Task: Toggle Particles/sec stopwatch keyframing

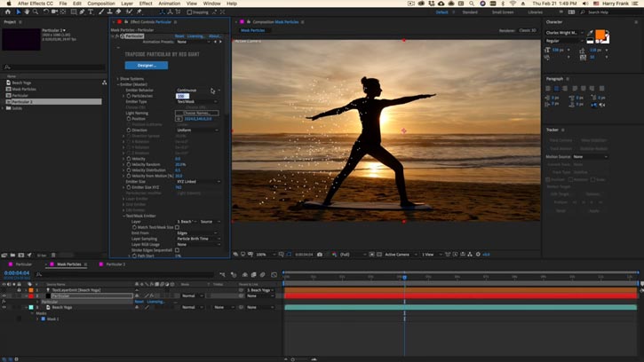Action: 129,96
